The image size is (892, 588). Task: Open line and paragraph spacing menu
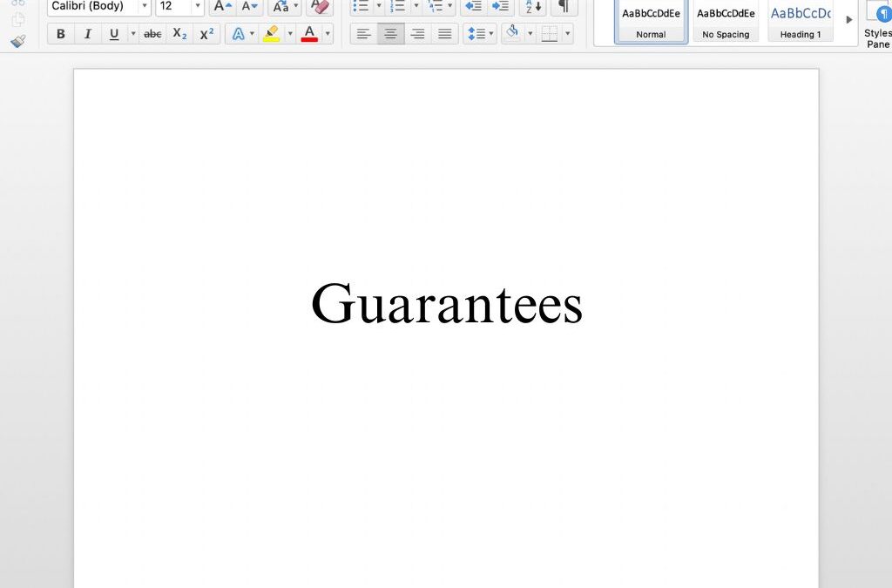(x=480, y=34)
